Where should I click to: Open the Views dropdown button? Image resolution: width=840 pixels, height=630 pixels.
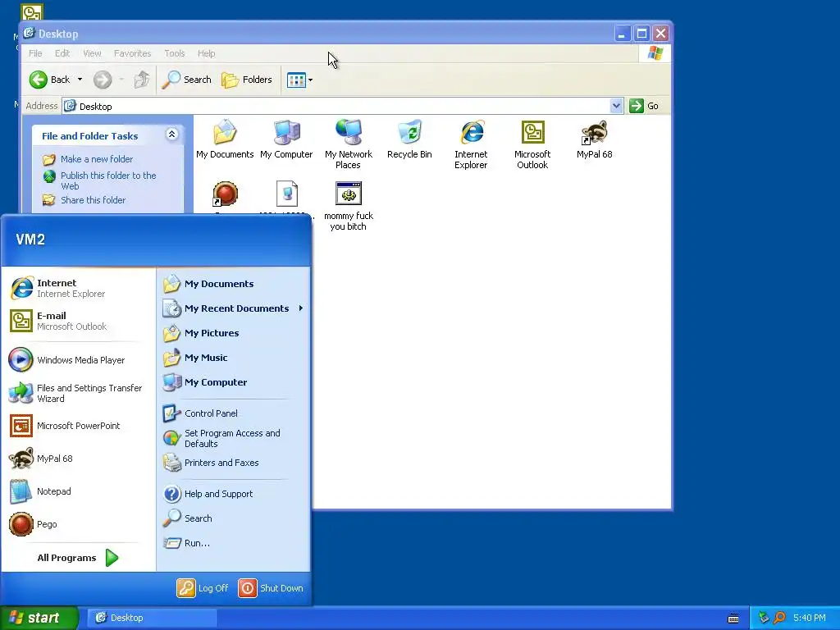[x=300, y=80]
